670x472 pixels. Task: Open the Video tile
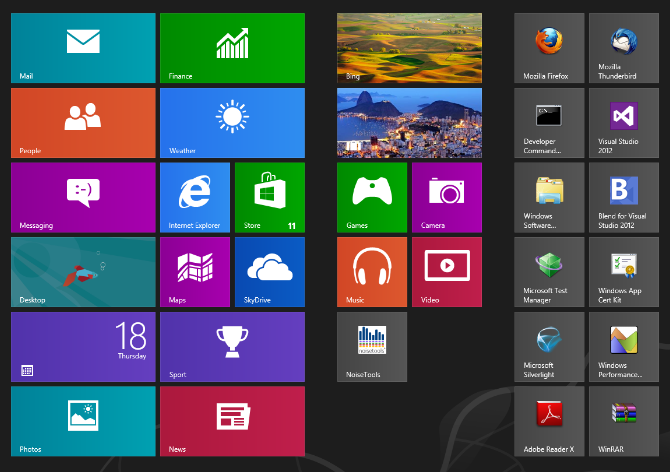447,272
